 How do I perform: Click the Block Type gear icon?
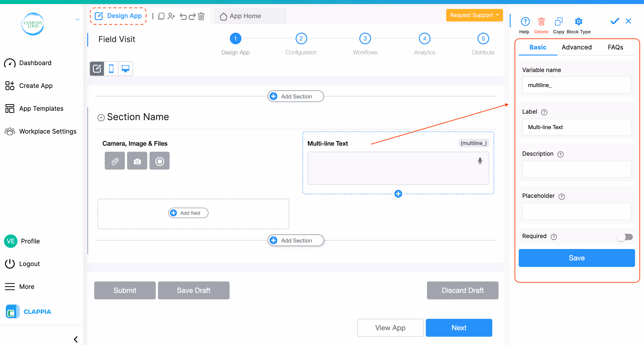(x=578, y=22)
